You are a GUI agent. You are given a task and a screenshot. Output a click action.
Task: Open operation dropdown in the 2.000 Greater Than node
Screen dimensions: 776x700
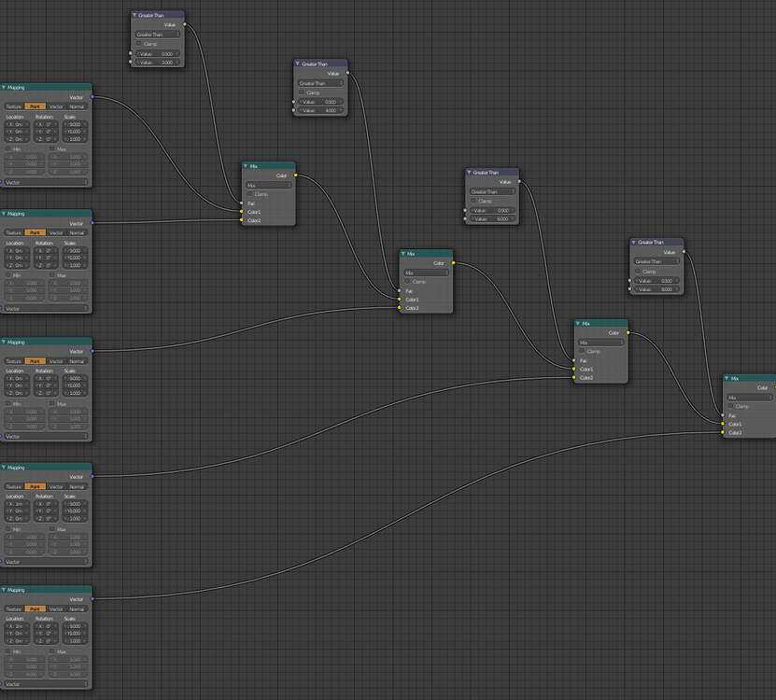(x=158, y=35)
